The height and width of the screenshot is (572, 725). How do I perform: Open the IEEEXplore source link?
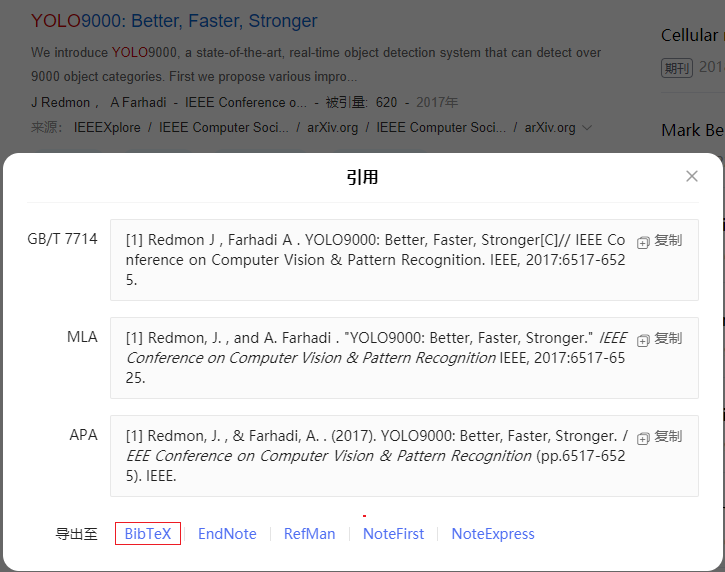click(107, 127)
